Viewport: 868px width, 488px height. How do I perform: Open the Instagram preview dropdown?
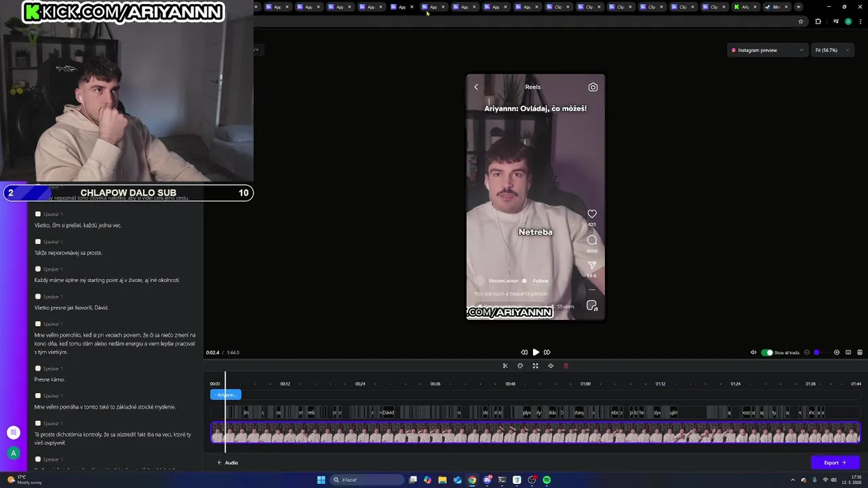768,50
